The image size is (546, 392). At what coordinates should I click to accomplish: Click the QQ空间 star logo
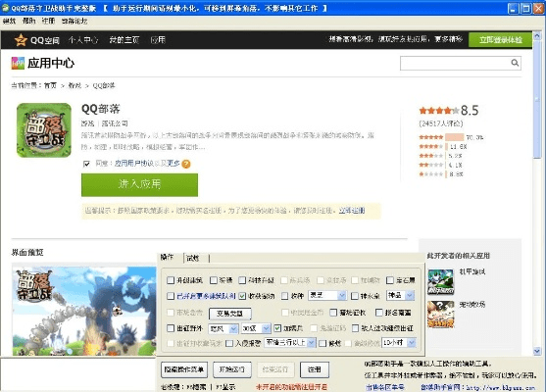(21, 40)
